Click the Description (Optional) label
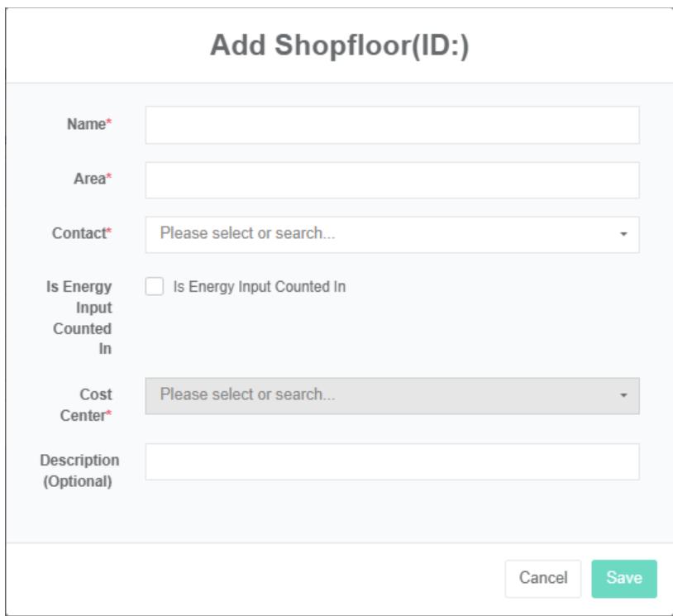 click(x=79, y=470)
